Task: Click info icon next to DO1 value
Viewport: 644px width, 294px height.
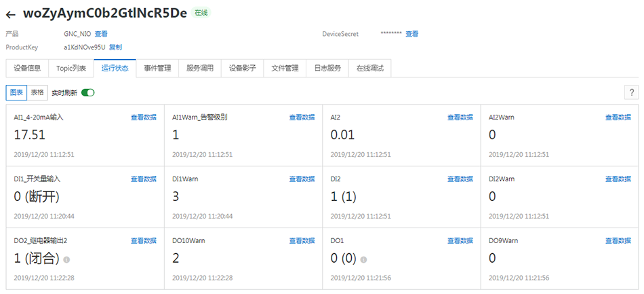Action: pyautogui.click(x=364, y=259)
